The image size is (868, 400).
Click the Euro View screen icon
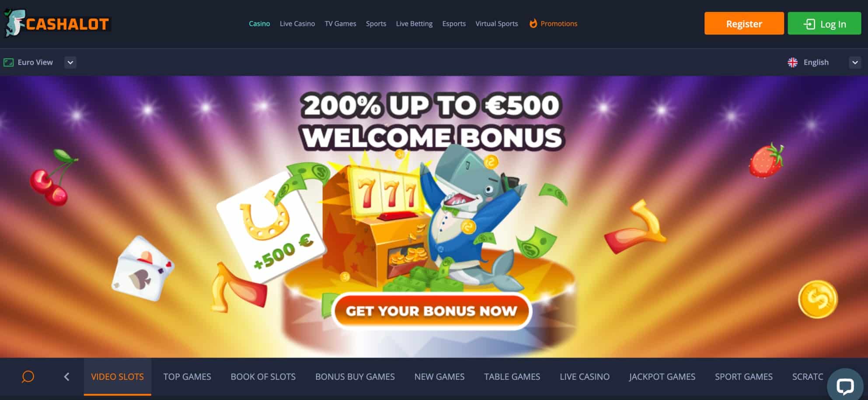(x=8, y=63)
